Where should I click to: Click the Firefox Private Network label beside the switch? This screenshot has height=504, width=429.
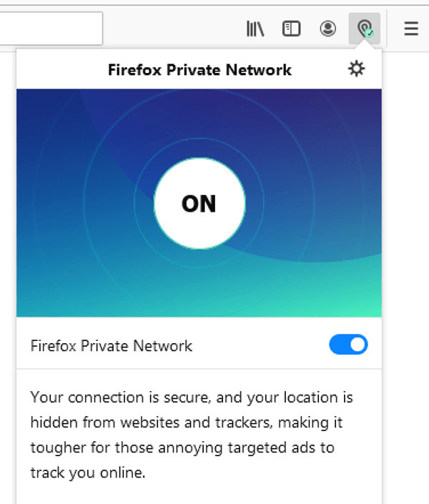point(112,346)
